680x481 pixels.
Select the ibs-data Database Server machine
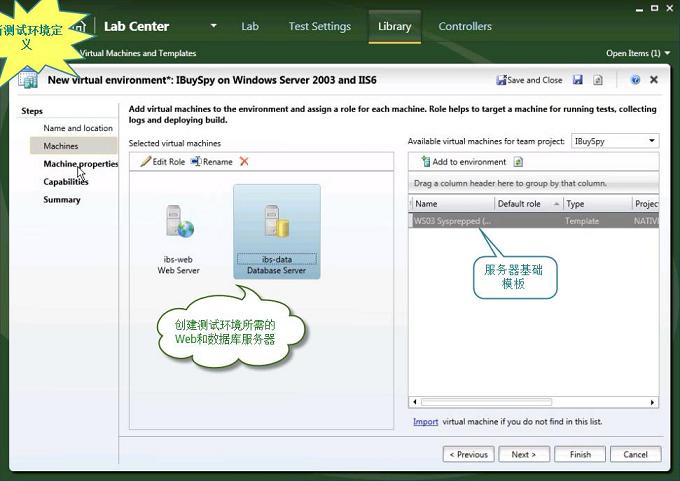coord(276,232)
